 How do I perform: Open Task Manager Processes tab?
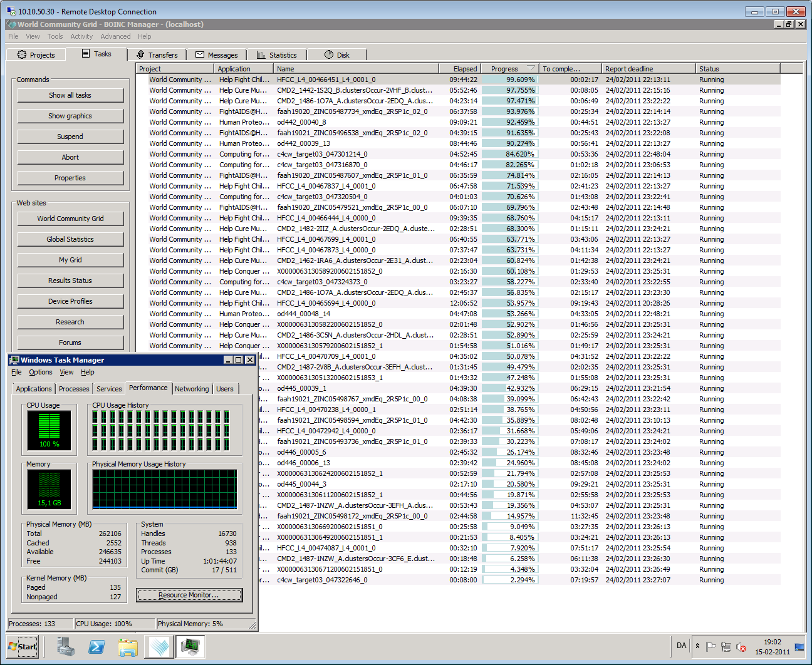click(x=74, y=389)
